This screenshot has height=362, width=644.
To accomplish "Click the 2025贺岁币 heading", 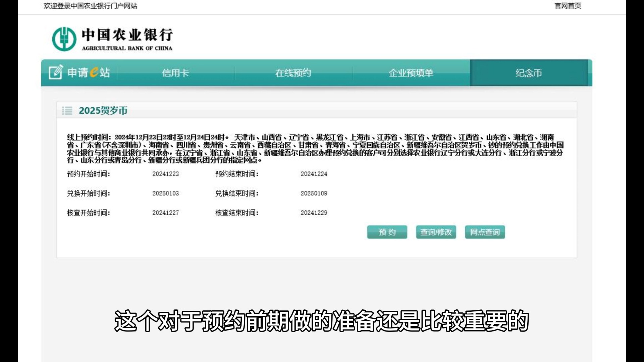I will click(x=103, y=111).
